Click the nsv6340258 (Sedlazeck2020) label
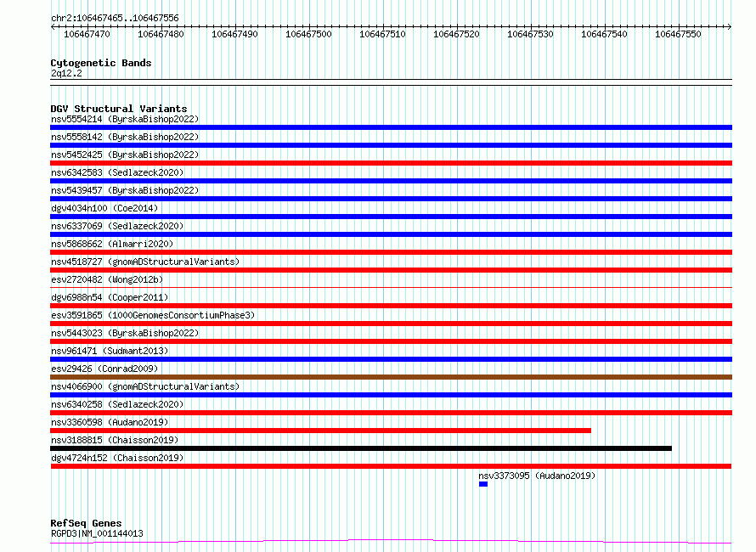This screenshot has width=756, height=552. pos(117,404)
